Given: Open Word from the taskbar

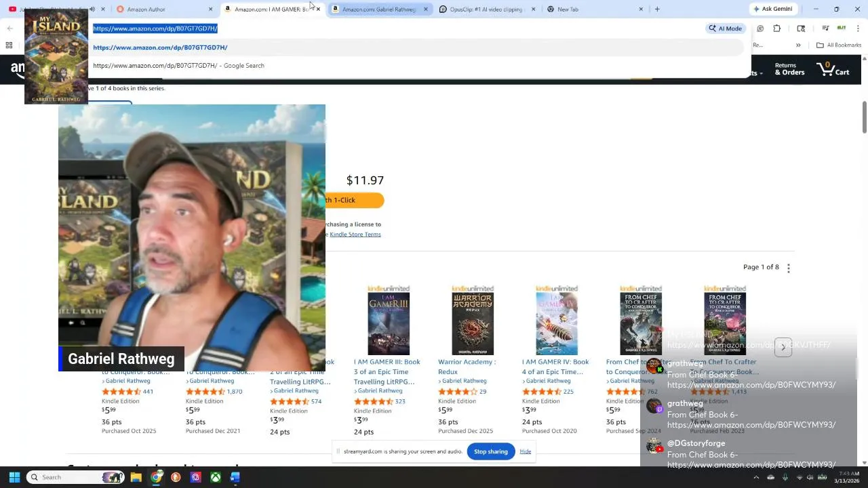Looking at the screenshot, I should [235, 477].
